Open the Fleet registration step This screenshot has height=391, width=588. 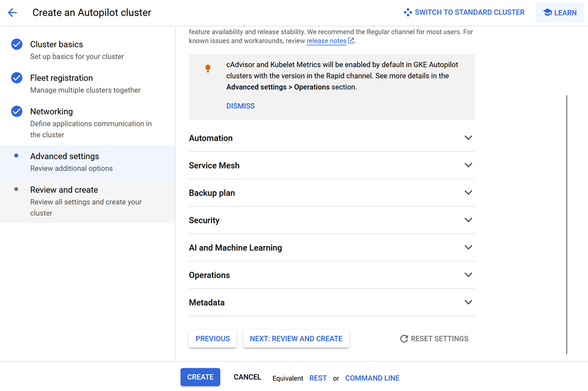click(87, 84)
